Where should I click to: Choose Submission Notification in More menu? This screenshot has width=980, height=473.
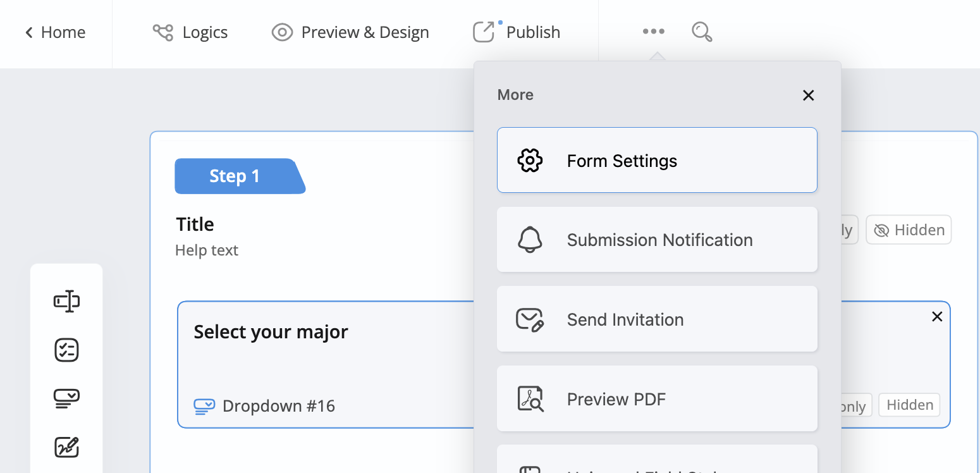click(x=656, y=240)
